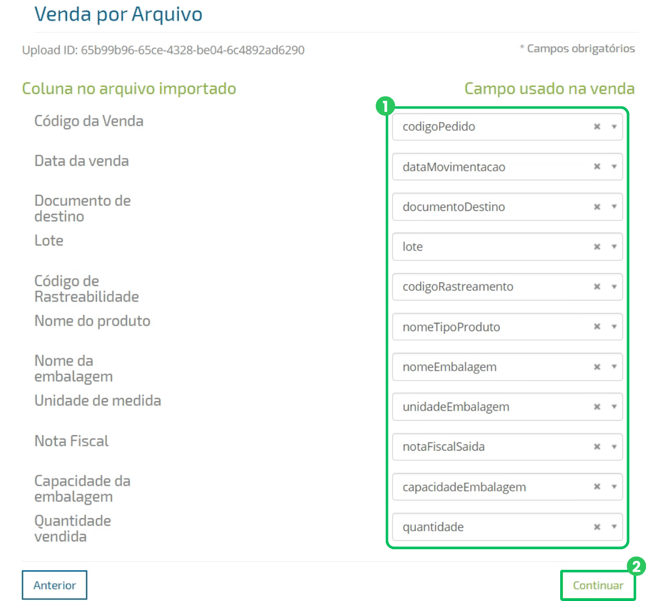
Task: Remove codigoRastreamento selection via x icon
Action: [x=597, y=287]
